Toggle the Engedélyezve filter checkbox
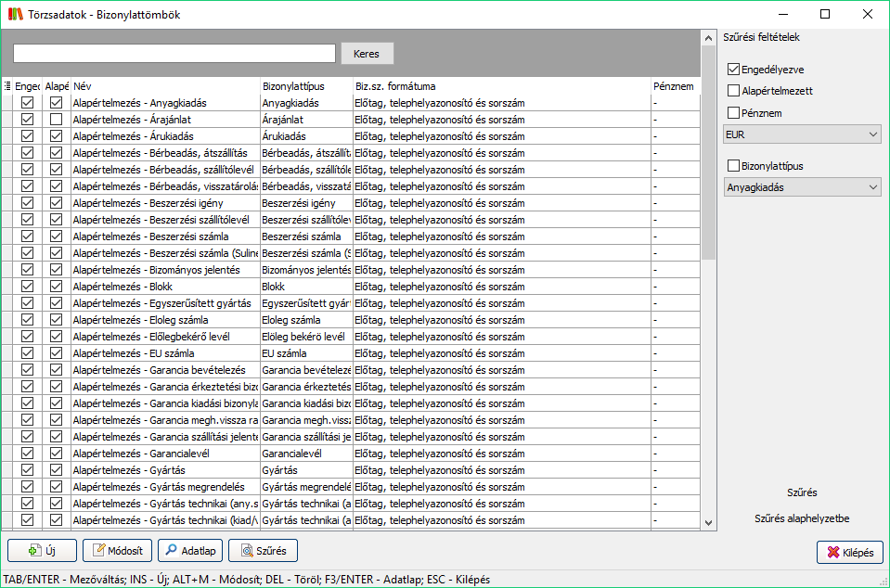Viewport: 890px width, 588px height. click(734, 70)
